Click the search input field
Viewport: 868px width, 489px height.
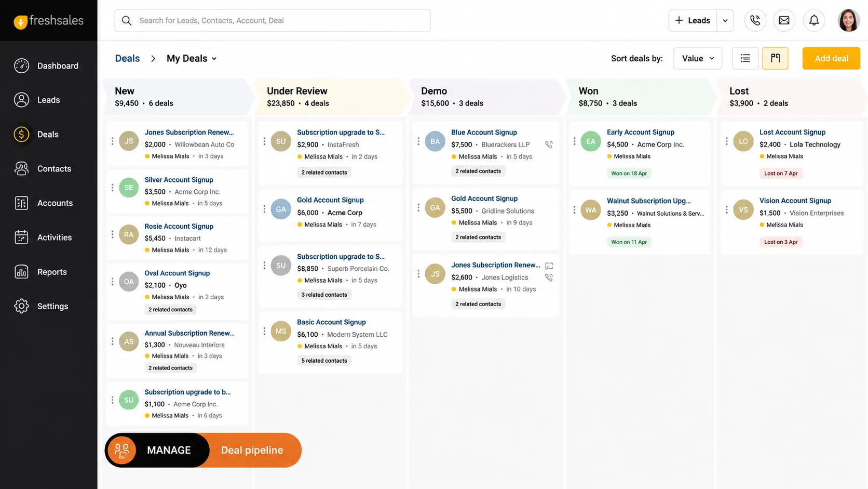click(x=273, y=21)
